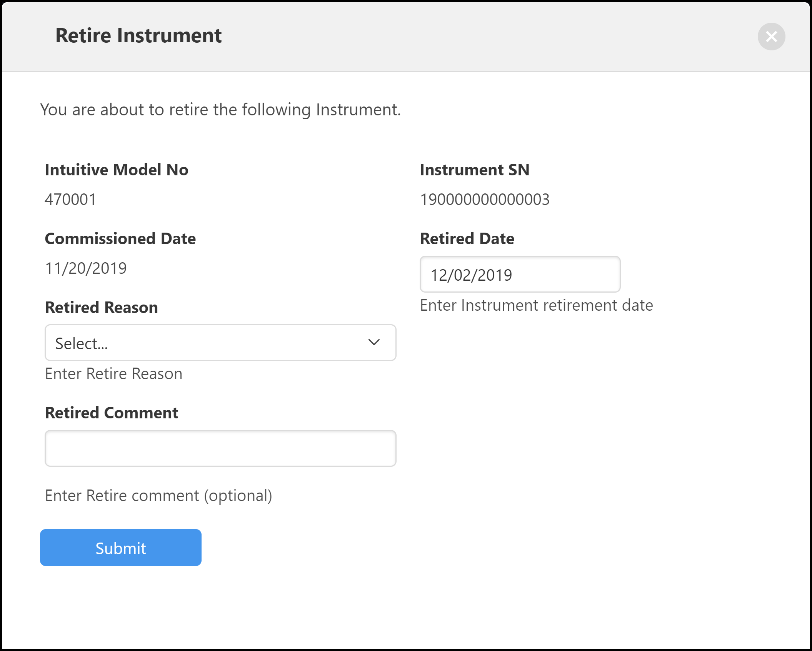
Task: Click the 'Enter Instrument retirement date' hint
Action: point(536,305)
